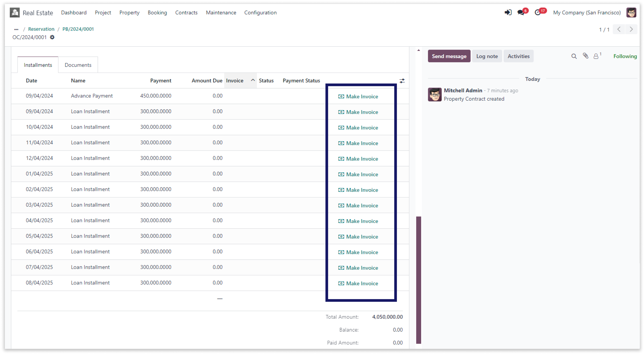Viewport: 644px width, 354px height.
Task: Make Invoice for the 05/04/2025 installment
Action: coord(358,237)
